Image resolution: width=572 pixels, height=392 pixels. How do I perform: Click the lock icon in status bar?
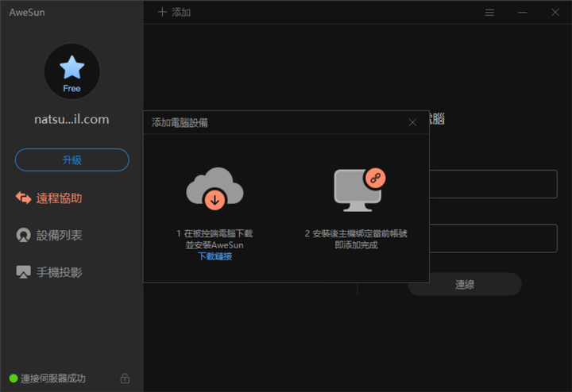pyautogui.click(x=125, y=379)
